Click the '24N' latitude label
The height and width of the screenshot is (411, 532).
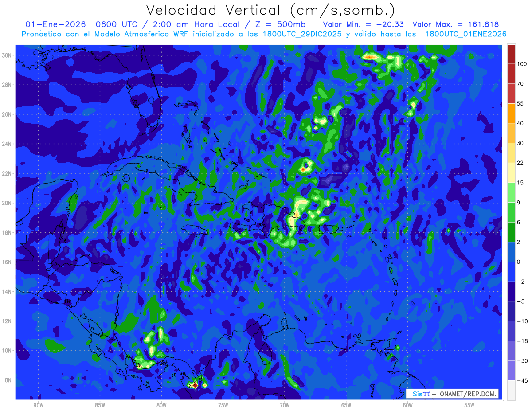pos(8,144)
